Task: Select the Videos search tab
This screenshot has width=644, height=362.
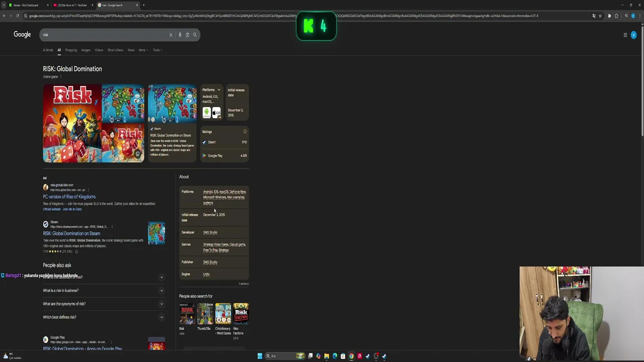Action: (x=99, y=50)
